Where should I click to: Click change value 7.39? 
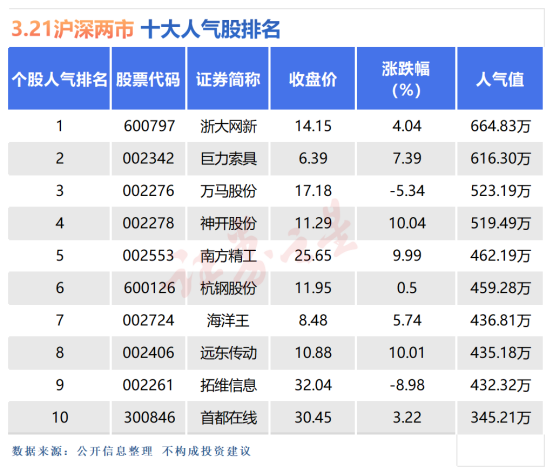tap(407, 158)
